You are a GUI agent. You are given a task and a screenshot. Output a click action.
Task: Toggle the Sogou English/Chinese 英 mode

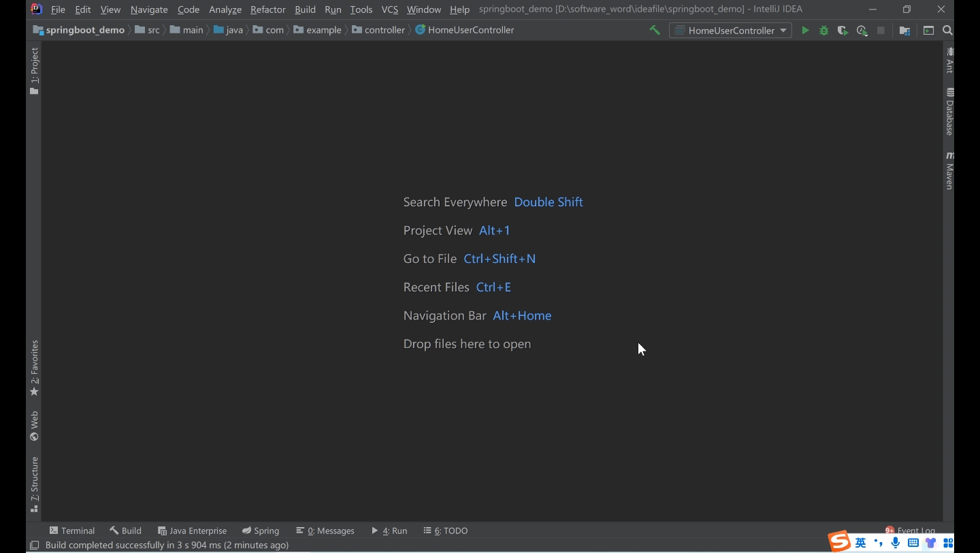pos(861,543)
